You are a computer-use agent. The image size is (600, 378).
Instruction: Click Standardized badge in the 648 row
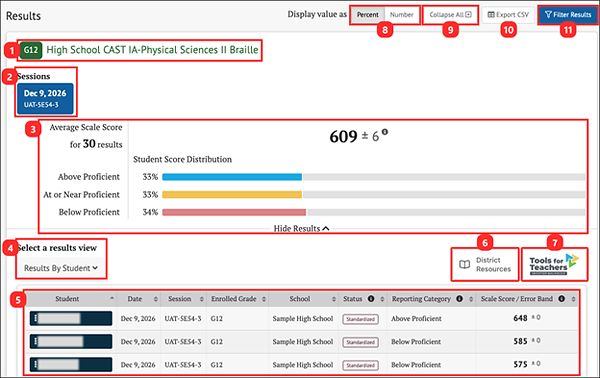click(360, 319)
